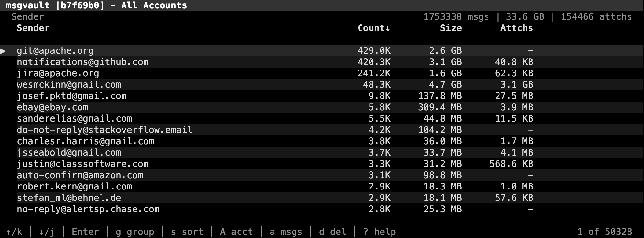Click the Attchs column header
Image resolution: width=644 pixels, height=238 pixels.
pos(516,28)
